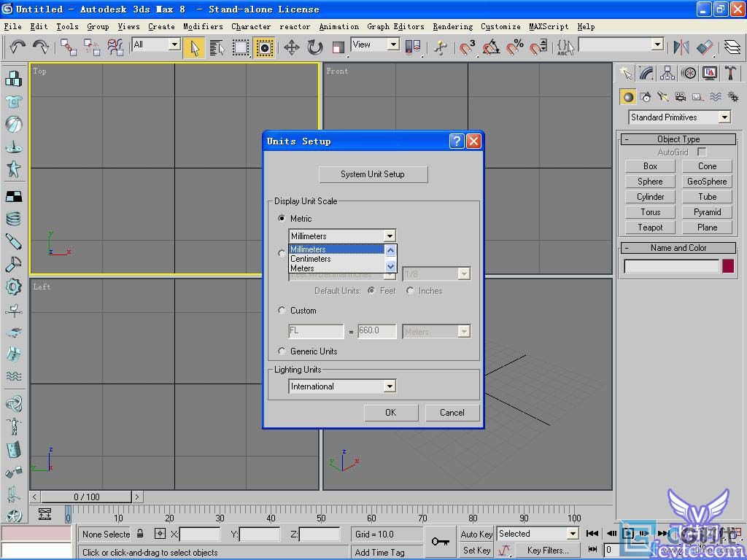Switch to the Hierarchy panel tab

[x=667, y=73]
